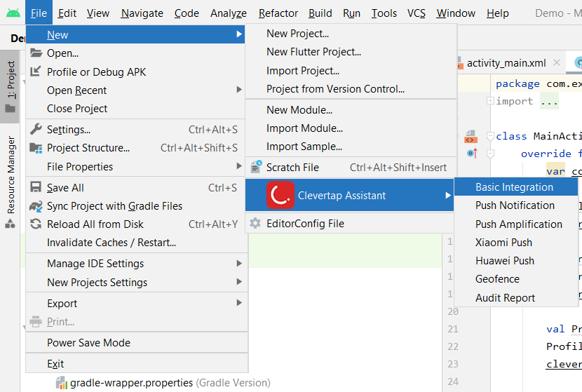Click the Settings wrench icon
582x392 pixels.
click(x=36, y=129)
